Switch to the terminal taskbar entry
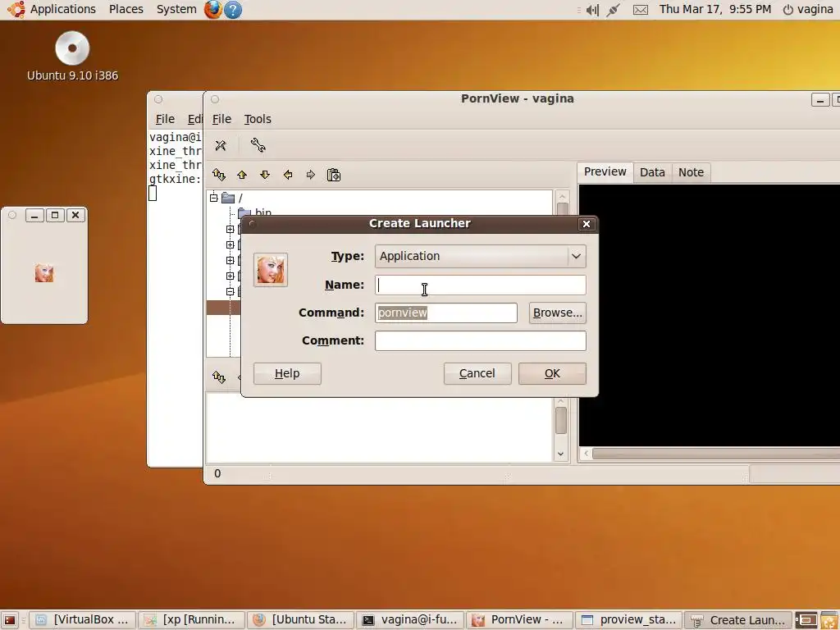Viewport: 840px width, 630px height. [410, 620]
